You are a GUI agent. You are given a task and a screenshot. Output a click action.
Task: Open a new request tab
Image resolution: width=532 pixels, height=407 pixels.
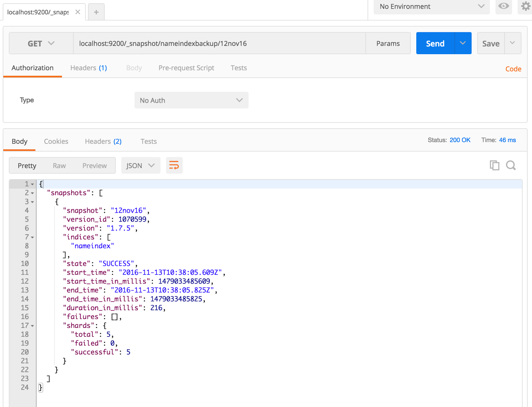[96, 12]
